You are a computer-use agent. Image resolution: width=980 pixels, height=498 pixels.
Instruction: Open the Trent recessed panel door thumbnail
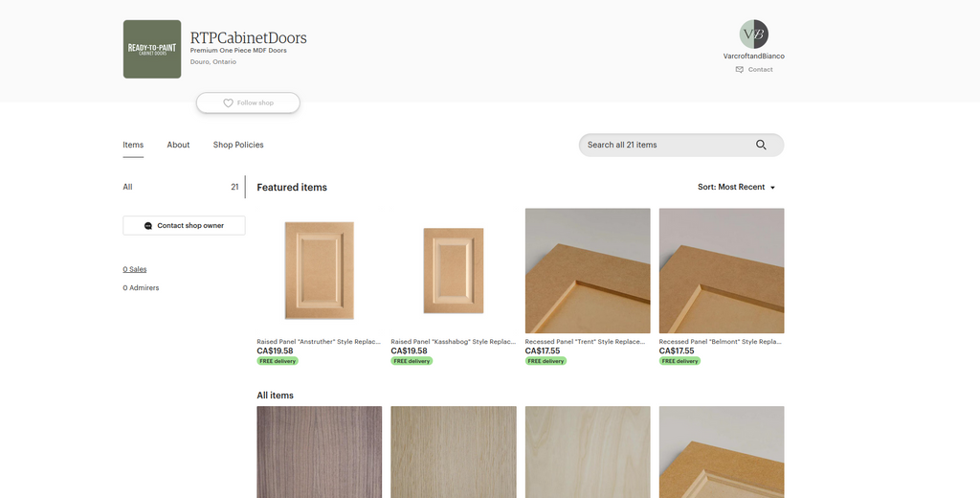point(588,271)
